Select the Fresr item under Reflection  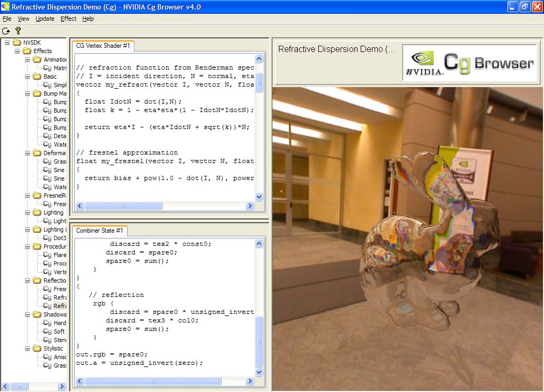tap(59, 289)
